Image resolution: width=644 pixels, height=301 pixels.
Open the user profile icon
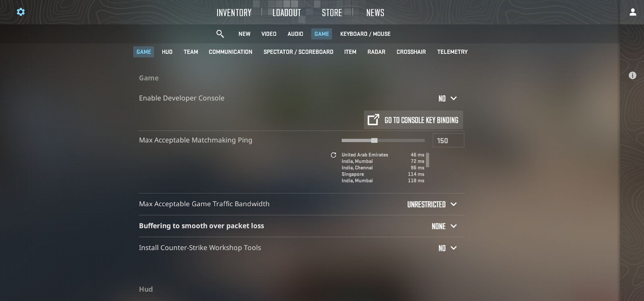tap(633, 12)
